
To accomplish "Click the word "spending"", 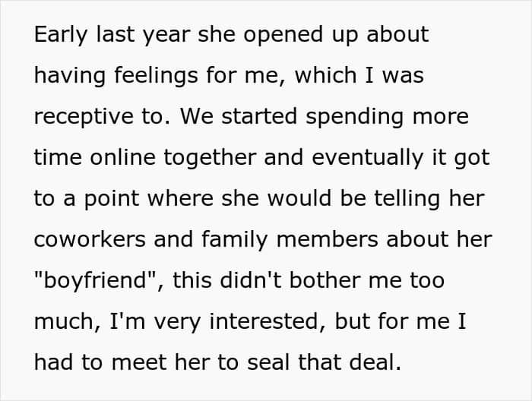I will [355, 117].
